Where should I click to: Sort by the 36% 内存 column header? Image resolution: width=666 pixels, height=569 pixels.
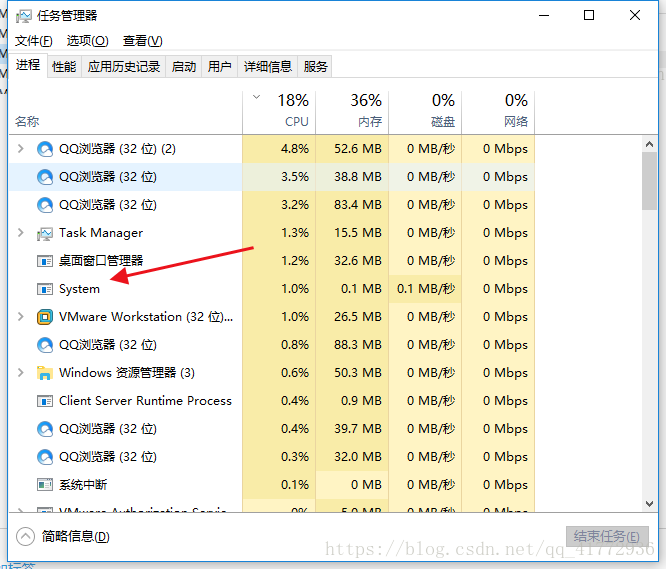(x=352, y=112)
